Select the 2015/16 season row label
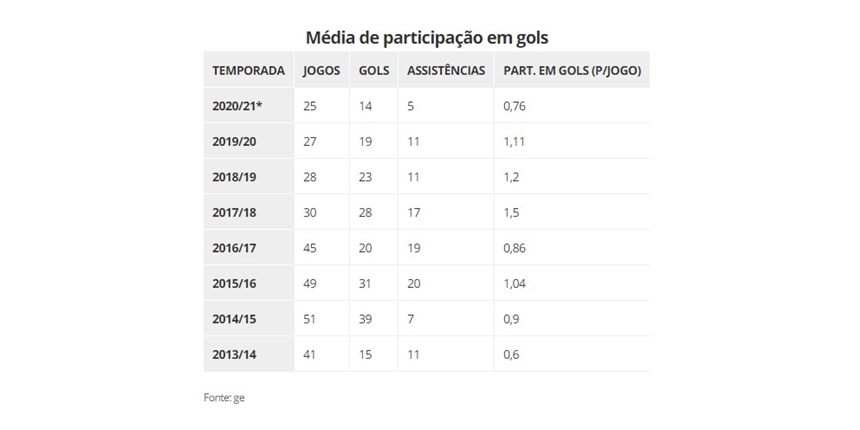 (235, 284)
